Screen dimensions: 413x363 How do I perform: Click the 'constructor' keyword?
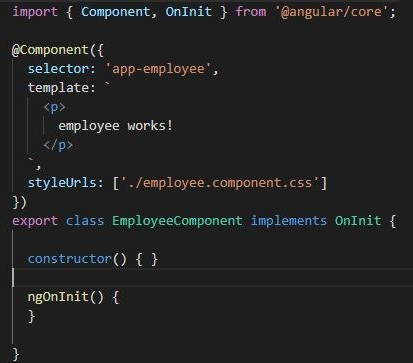tap(69, 259)
